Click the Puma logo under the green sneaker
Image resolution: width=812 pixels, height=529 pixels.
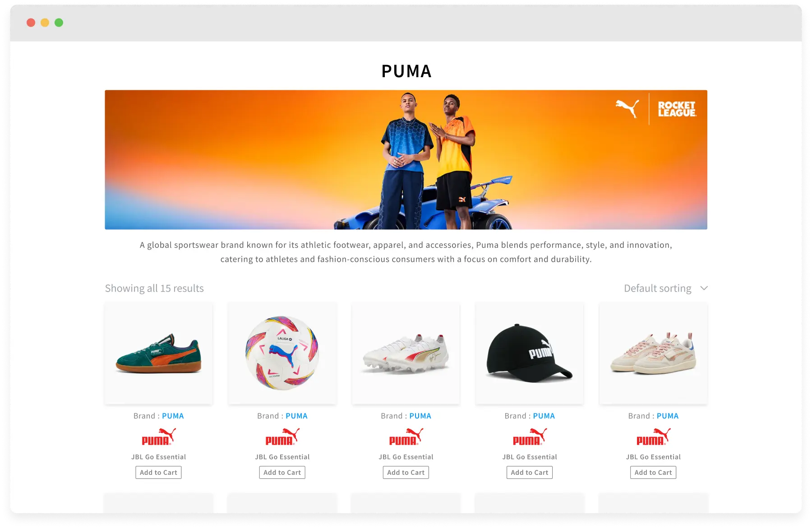click(x=158, y=436)
